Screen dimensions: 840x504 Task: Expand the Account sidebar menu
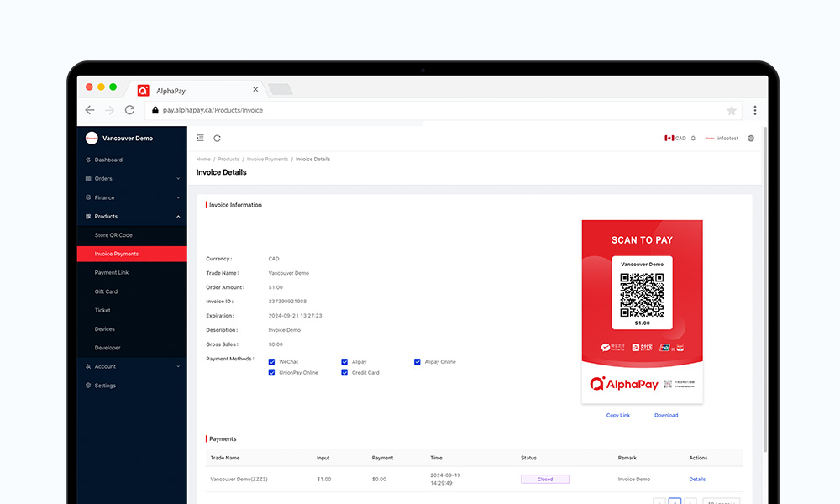pyautogui.click(x=132, y=366)
